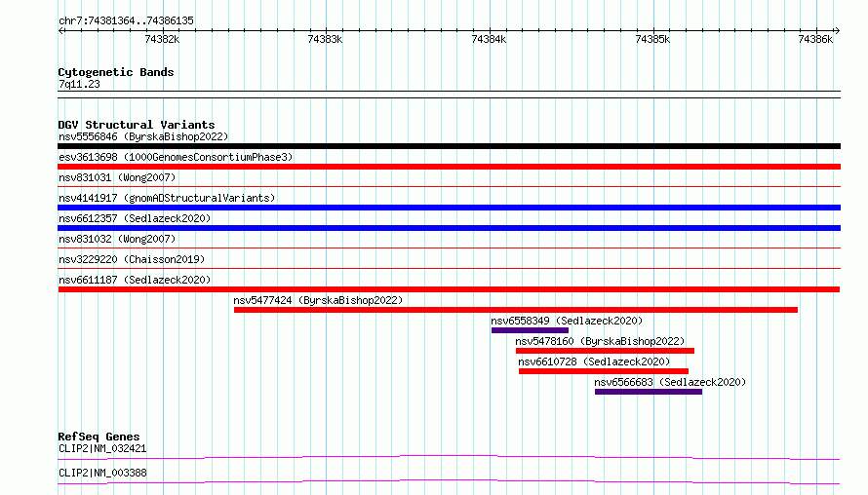Select the 7q11.23 cytogenetic band label
The width and height of the screenshot is (868, 495).
79,84
